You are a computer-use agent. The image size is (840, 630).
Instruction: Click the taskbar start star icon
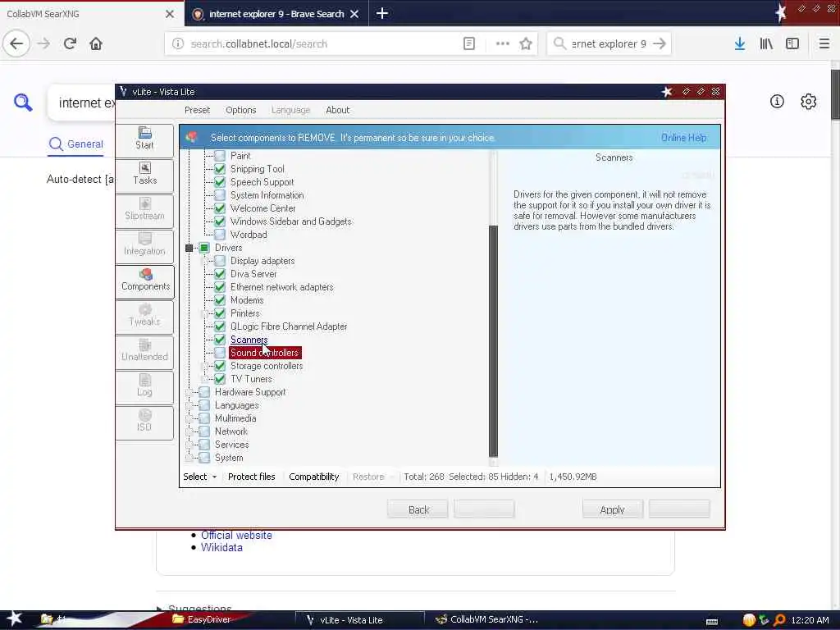click(x=15, y=619)
